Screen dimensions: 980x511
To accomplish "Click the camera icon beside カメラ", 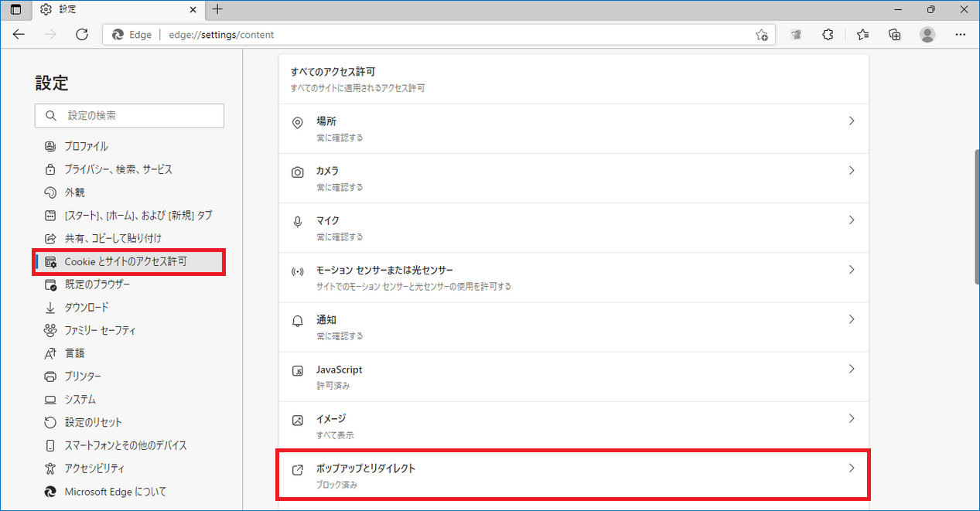I will (297, 172).
